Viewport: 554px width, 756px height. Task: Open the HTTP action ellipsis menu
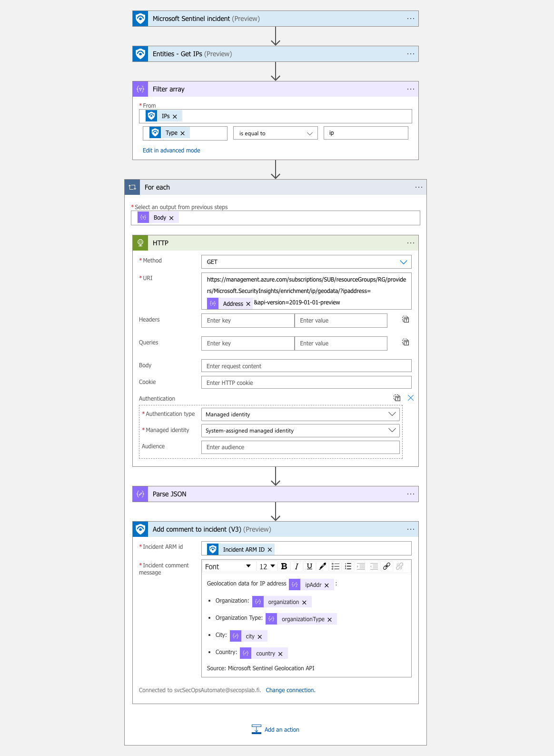[x=411, y=243]
